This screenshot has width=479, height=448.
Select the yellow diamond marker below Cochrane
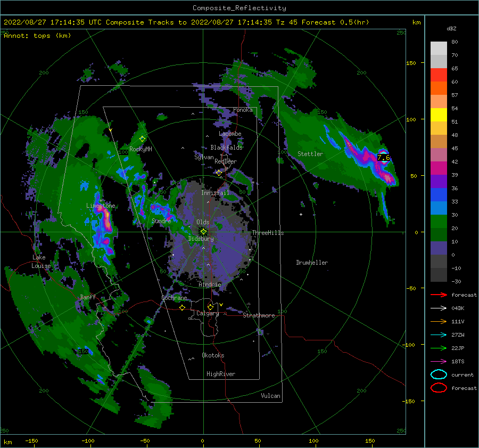point(182,308)
